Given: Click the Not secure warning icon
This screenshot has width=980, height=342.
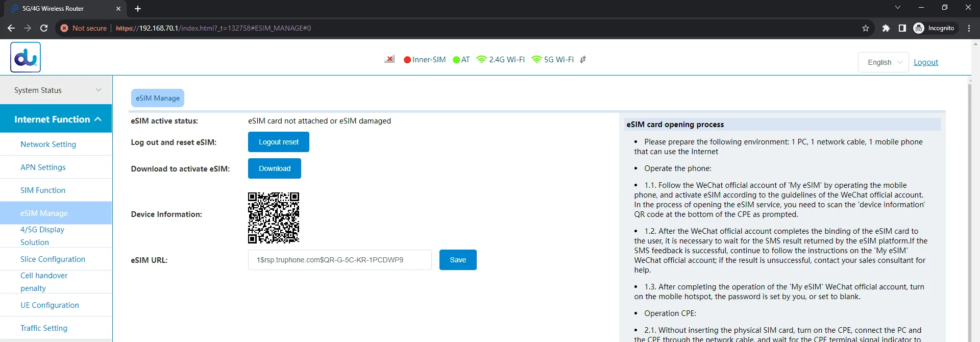Looking at the screenshot, I should pos(64,28).
